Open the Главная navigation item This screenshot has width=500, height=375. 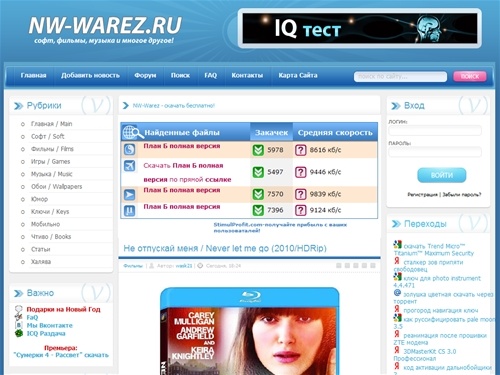pyautogui.click(x=33, y=75)
